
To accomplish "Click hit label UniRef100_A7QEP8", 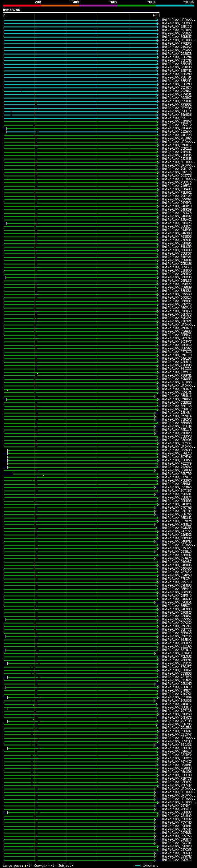I will (177, 43).
